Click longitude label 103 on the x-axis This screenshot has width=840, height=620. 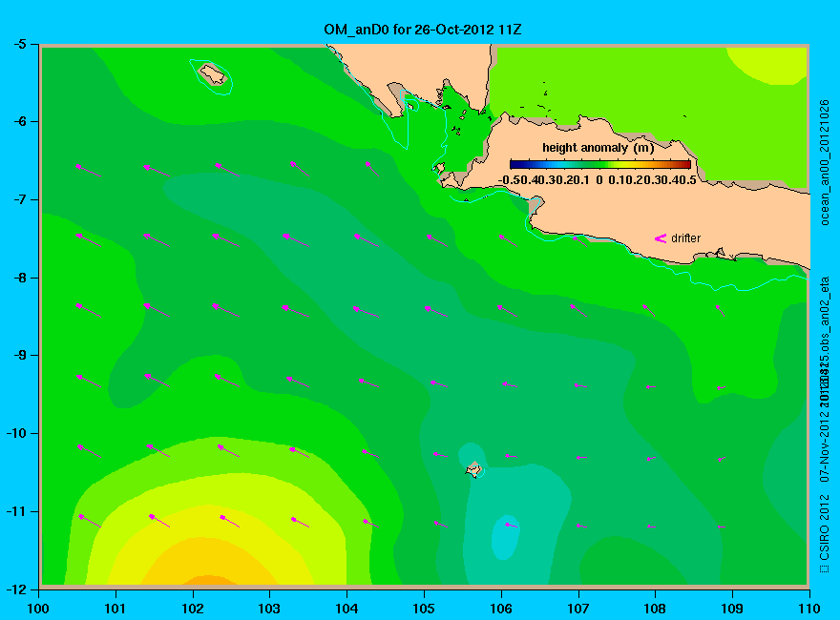269,609
